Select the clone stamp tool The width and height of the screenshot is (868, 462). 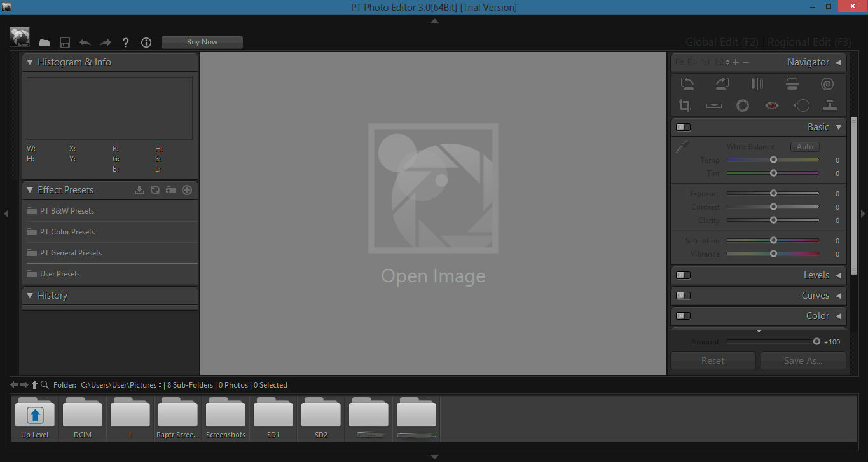[829, 105]
